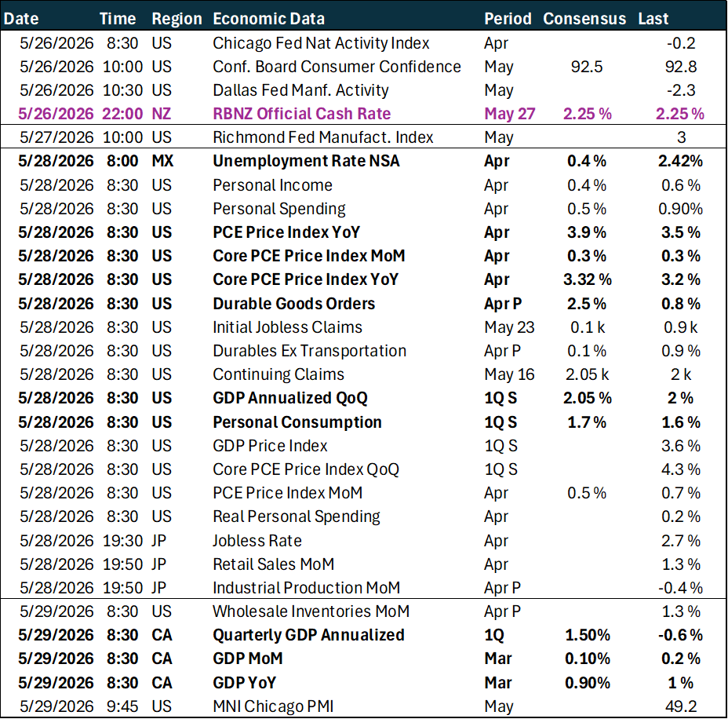The height and width of the screenshot is (719, 728).
Task: Select Core PCE Price Index QoQ cell
Action: point(305,469)
